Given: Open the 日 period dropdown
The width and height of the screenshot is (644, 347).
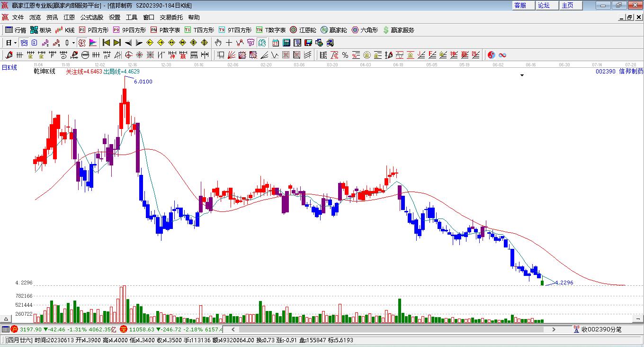Looking at the screenshot, I should [11, 43].
